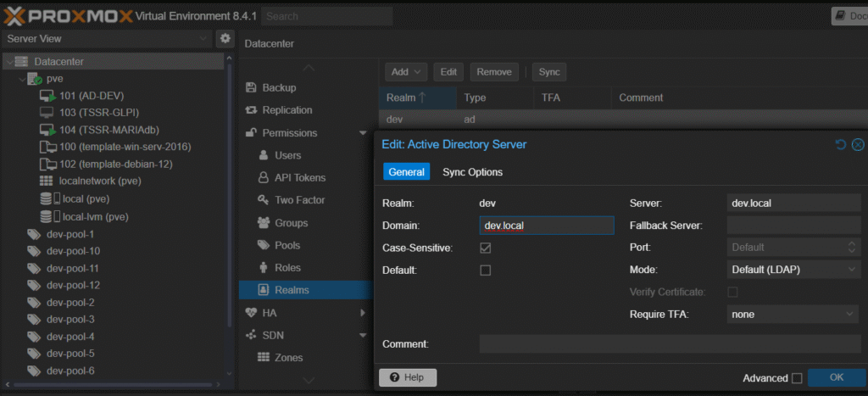The width and height of the screenshot is (868, 396).
Task: Toggle the Case-Sensitive checkbox
Action: click(486, 248)
